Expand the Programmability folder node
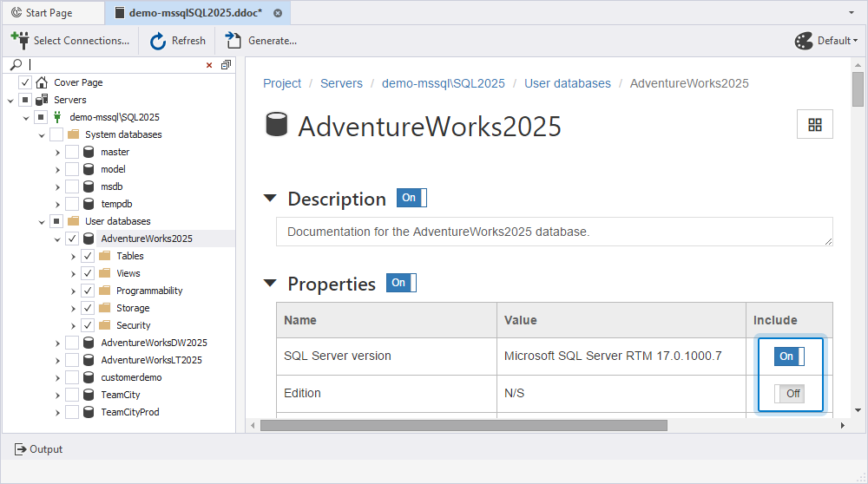Image resolution: width=868 pixels, height=484 pixels. [x=73, y=291]
